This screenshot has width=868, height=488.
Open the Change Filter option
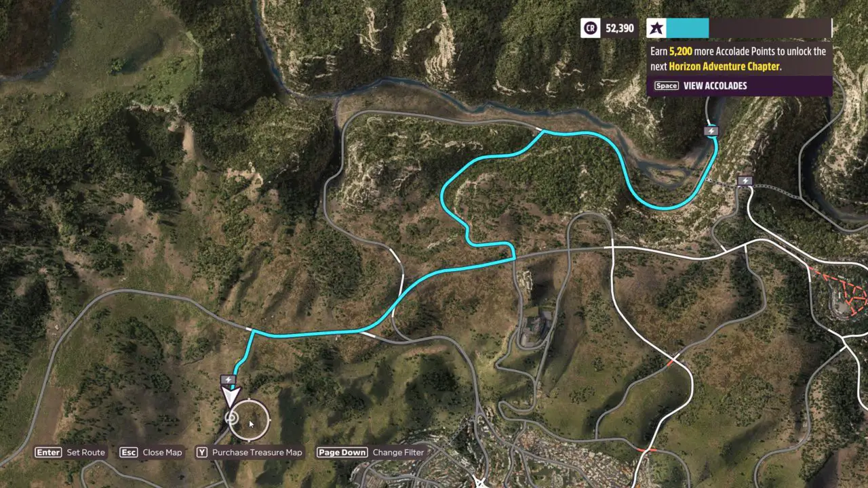tap(370, 452)
